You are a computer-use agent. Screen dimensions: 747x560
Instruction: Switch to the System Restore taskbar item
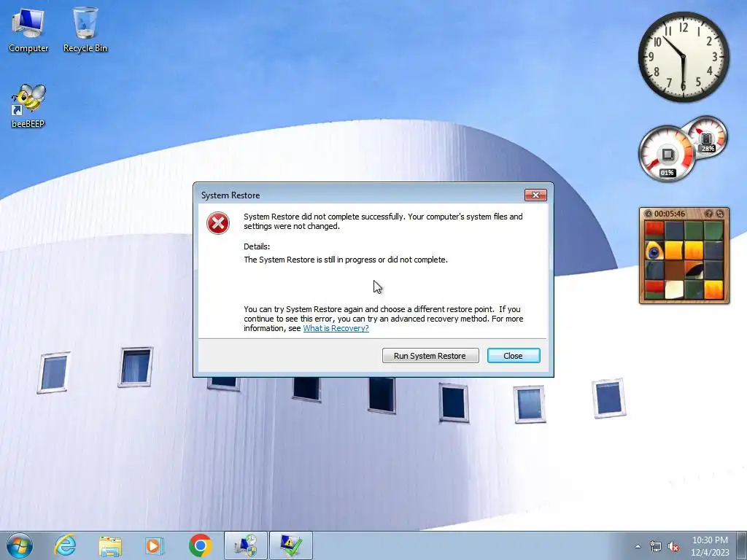click(x=246, y=545)
